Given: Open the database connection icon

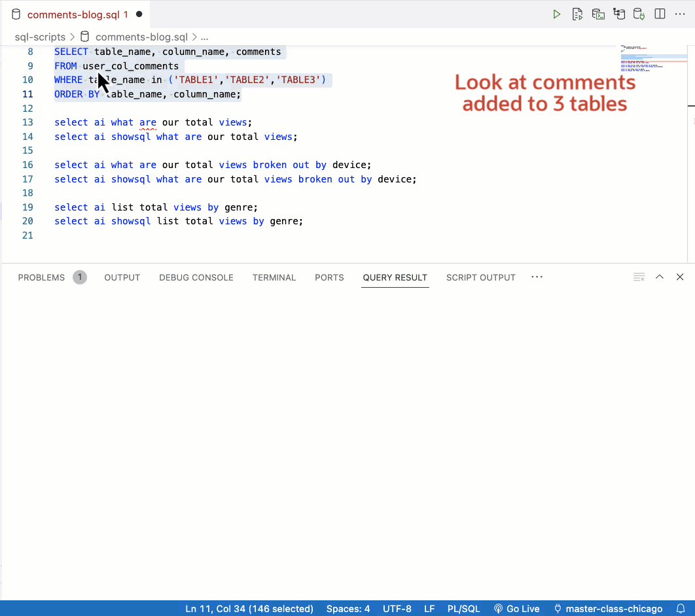Looking at the screenshot, I should pyautogui.click(x=639, y=13).
